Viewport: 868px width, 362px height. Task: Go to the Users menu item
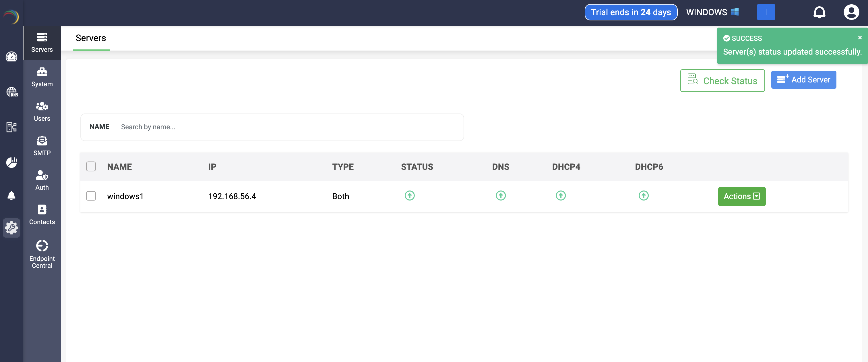pyautogui.click(x=42, y=111)
